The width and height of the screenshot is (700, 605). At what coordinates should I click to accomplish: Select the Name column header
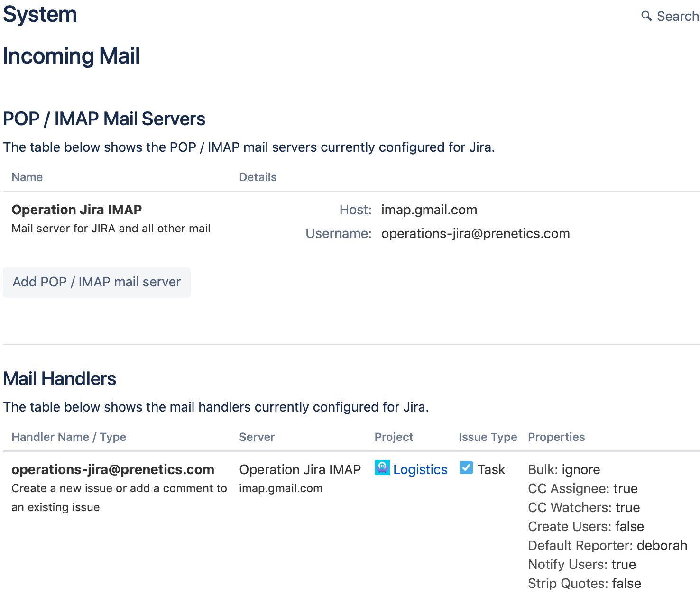click(27, 177)
